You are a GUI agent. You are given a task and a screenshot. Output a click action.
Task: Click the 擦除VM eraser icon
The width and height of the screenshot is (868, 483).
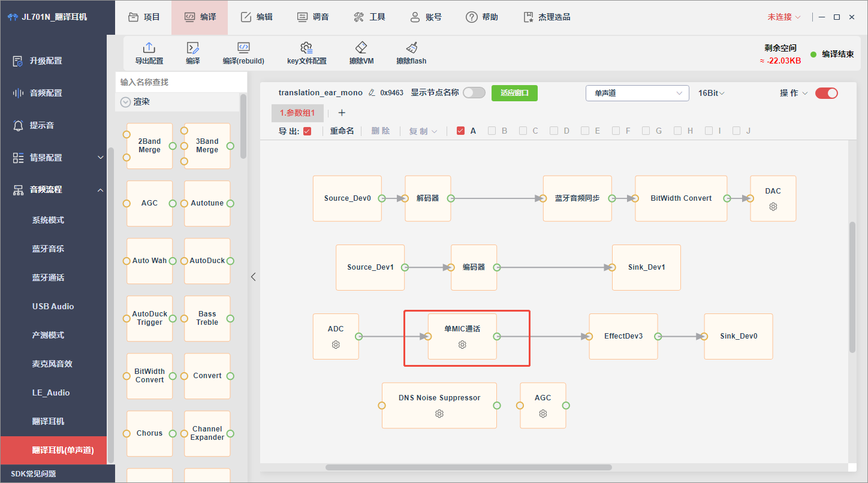click(361, 47)
